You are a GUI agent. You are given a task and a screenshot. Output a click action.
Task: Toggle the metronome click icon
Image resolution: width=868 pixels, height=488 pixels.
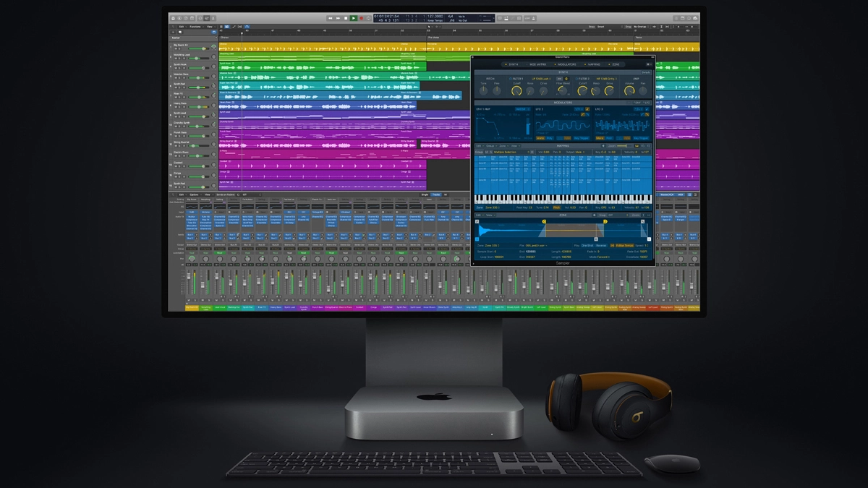coord(534,18)
